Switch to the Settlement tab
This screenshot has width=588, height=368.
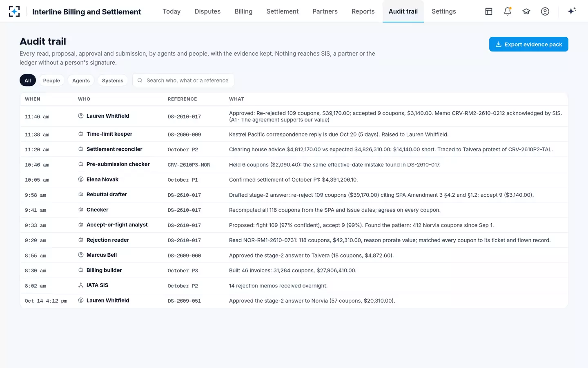(x=283, y=11)
